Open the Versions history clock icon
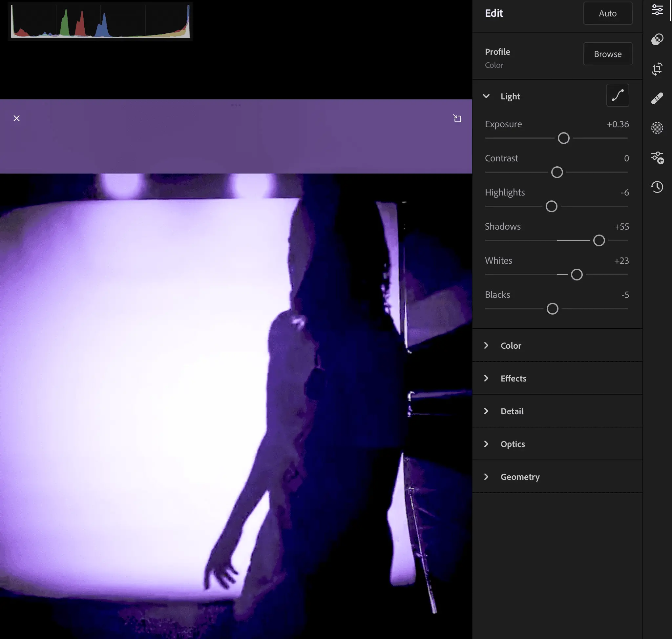672x639 pixels. 657,187
